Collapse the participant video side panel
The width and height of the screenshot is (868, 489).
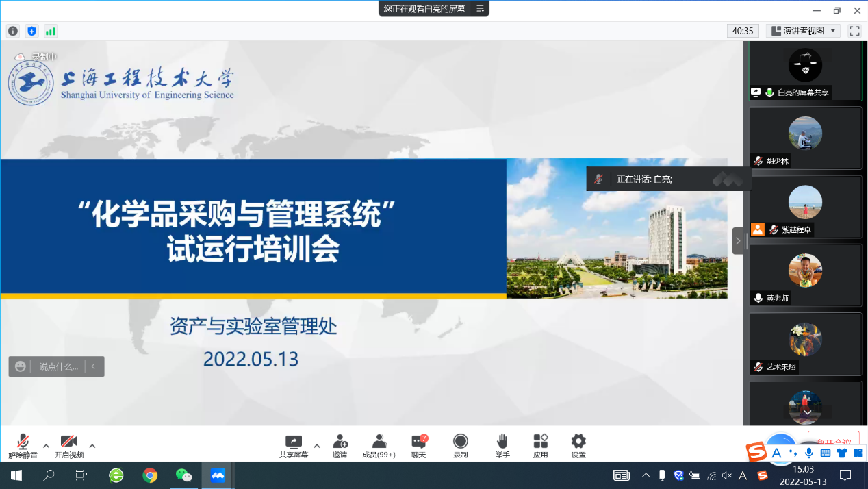[x=738, y=241]
